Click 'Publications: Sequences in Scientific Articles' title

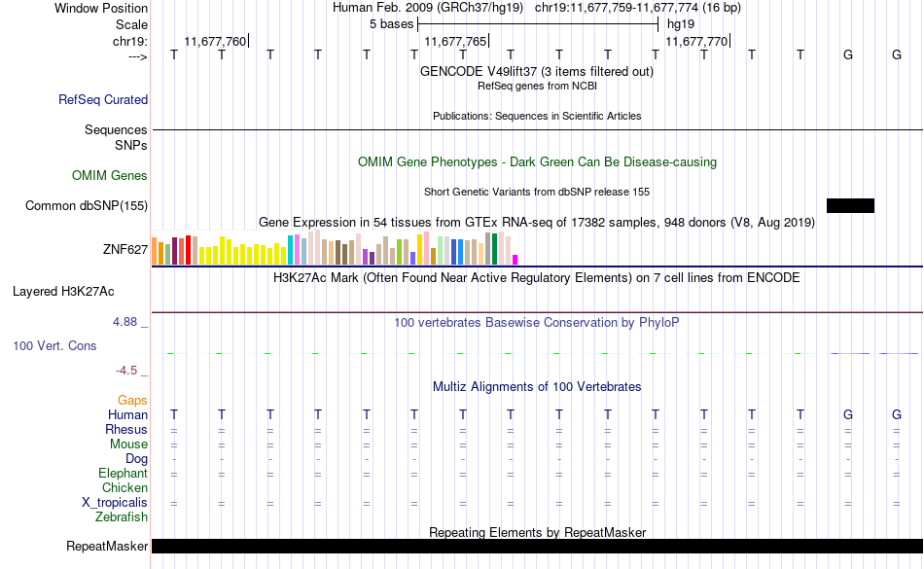(x=537, y=116)
